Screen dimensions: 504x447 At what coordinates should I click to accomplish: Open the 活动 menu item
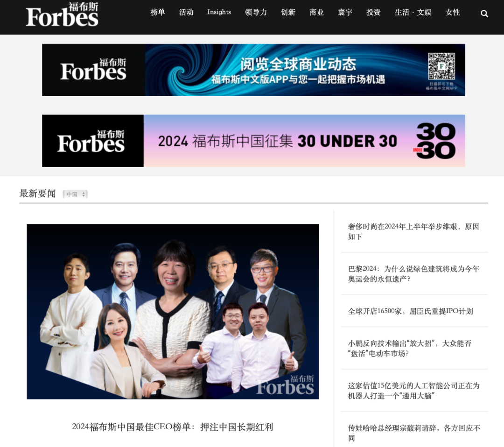[186, 12]
